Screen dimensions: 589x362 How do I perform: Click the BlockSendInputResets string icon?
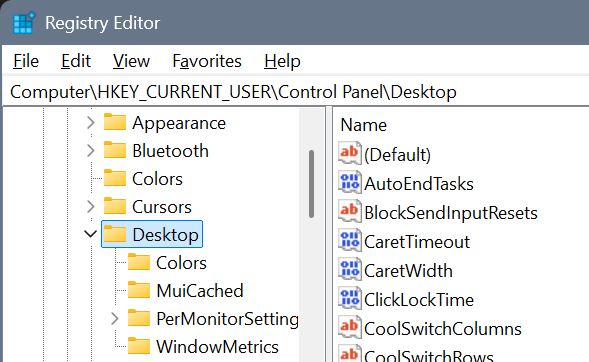point(350,211)
